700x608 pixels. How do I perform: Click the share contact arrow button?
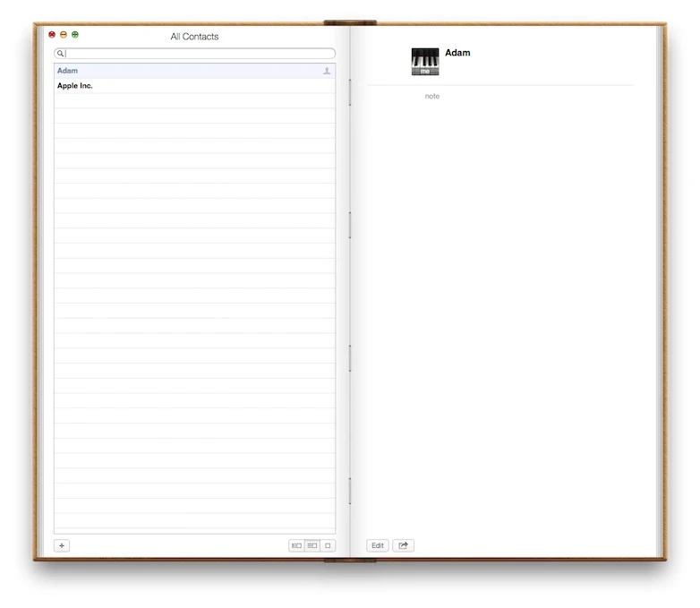point(403,545)
